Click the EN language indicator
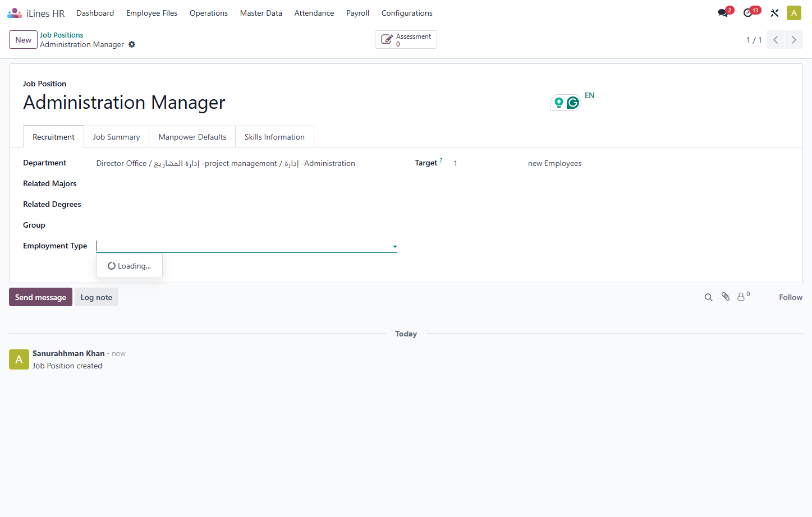This screenshot has height=517, width=812. [589, 95]
